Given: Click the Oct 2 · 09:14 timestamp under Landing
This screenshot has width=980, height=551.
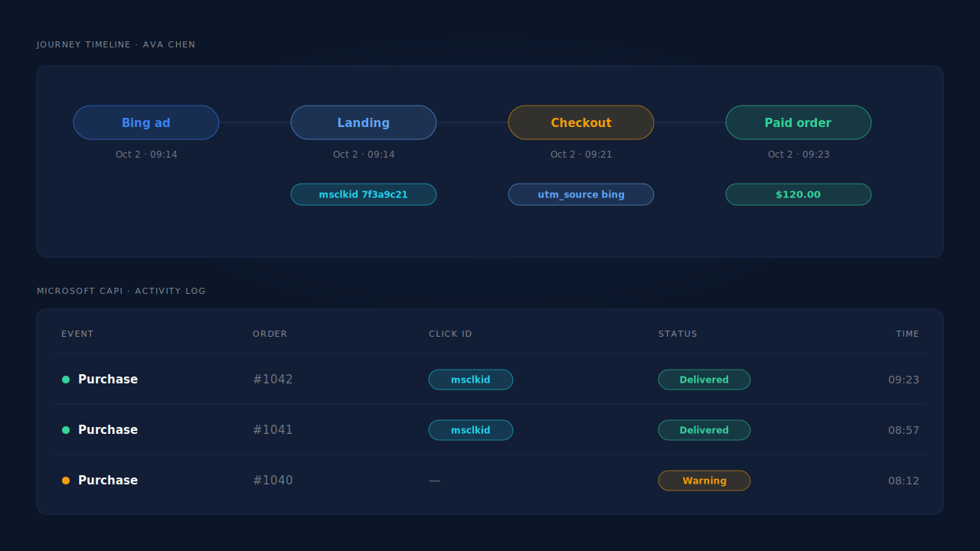Looking at the screenshot, I should pyautogui.click(x=364, y=155).
